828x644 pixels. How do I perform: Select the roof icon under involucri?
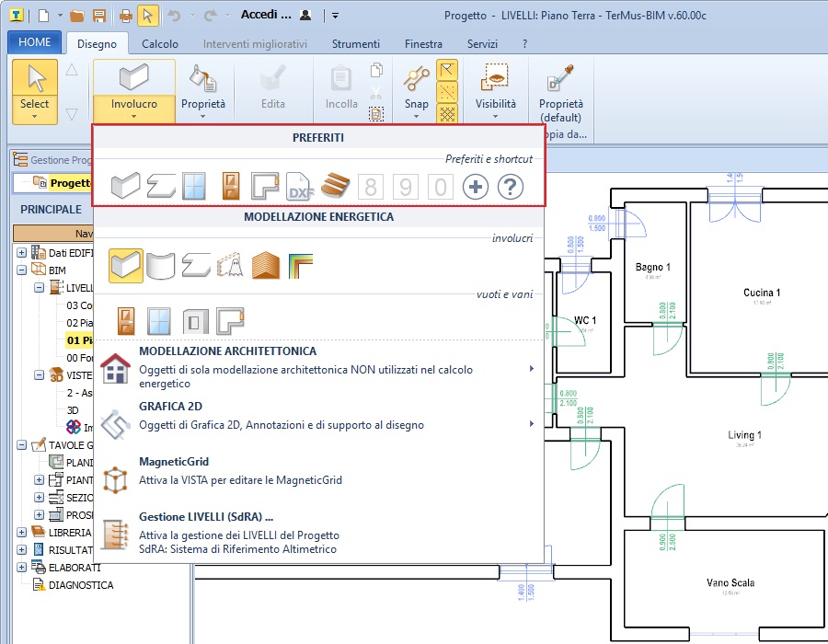point(266,266)
